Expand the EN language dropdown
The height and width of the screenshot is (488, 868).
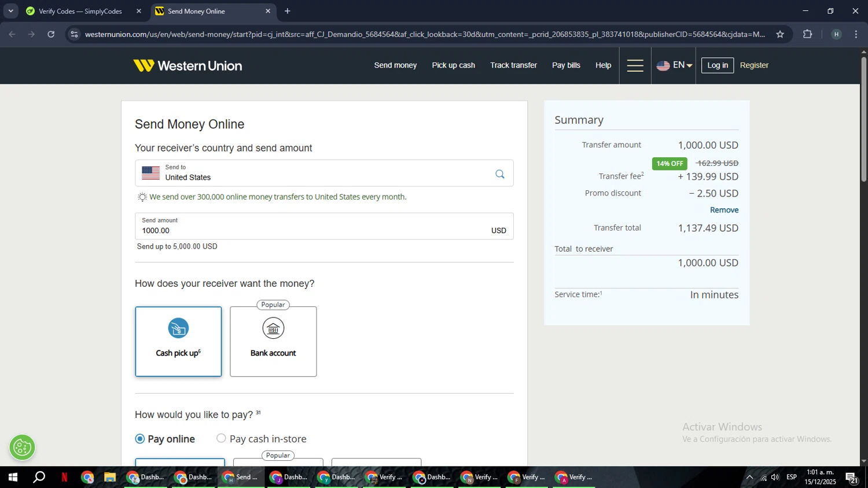(682, 65)
